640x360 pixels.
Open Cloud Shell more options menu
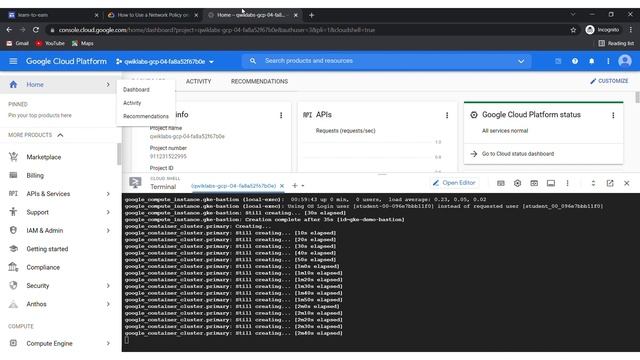567,183
